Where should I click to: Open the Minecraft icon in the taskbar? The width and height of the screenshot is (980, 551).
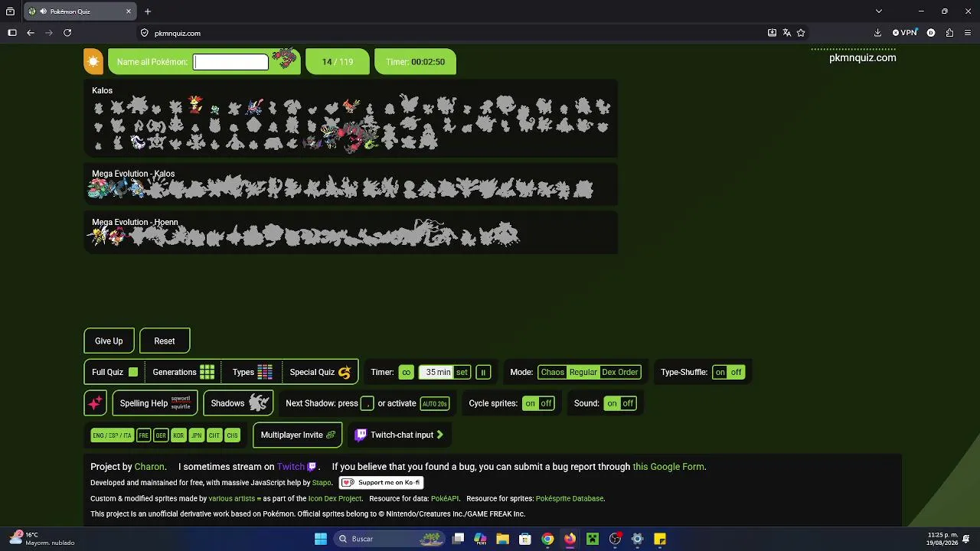click(x=592, y=539)
